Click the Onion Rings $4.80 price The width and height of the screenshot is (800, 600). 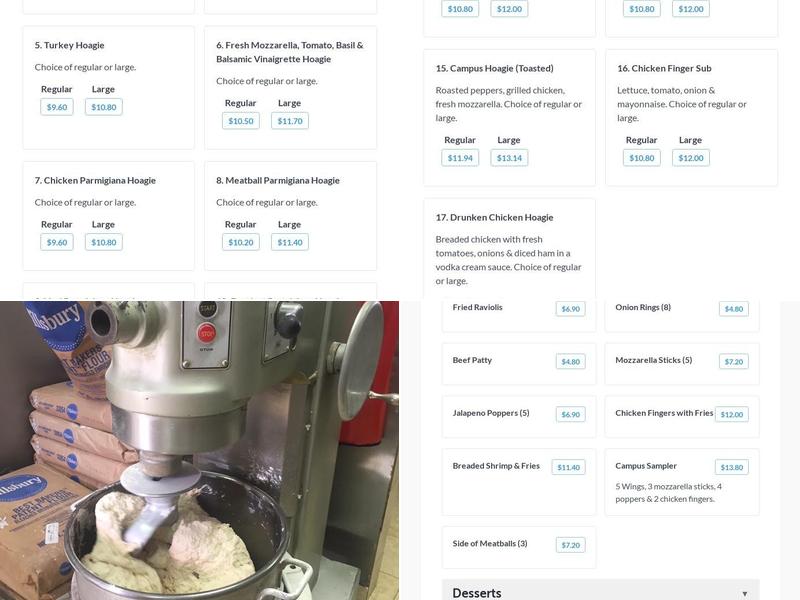pos(734,309)
